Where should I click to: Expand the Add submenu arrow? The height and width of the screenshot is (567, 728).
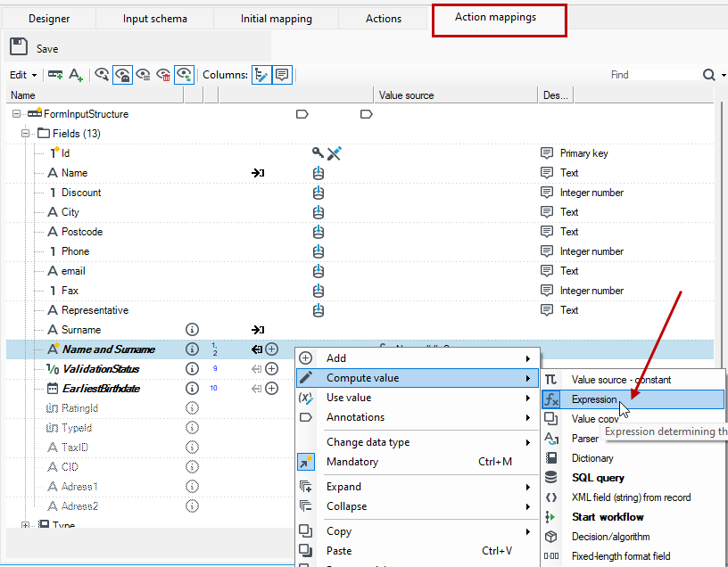click(x=528, y=358)
